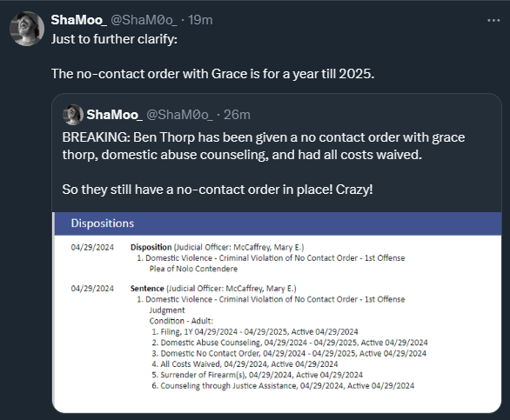Click 'So they still have a no-contact order' line
Viewport: 510px width, 420px height.
[218, 190]
